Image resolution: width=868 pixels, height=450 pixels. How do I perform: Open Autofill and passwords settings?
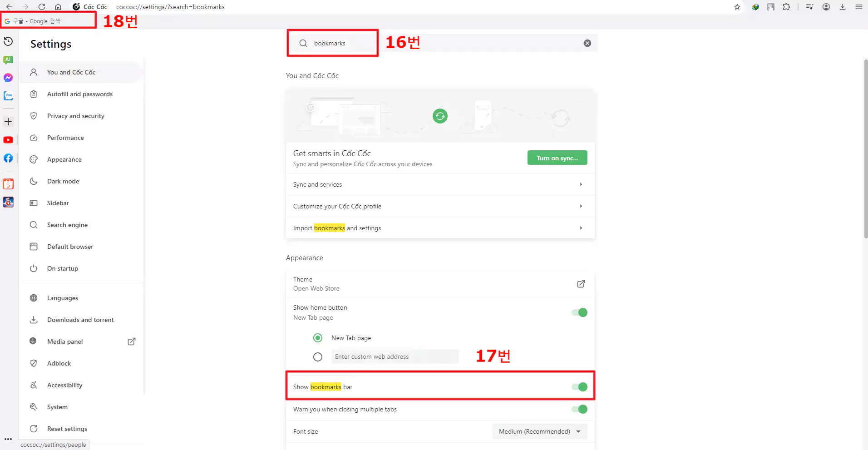click(x=82, y=94)
